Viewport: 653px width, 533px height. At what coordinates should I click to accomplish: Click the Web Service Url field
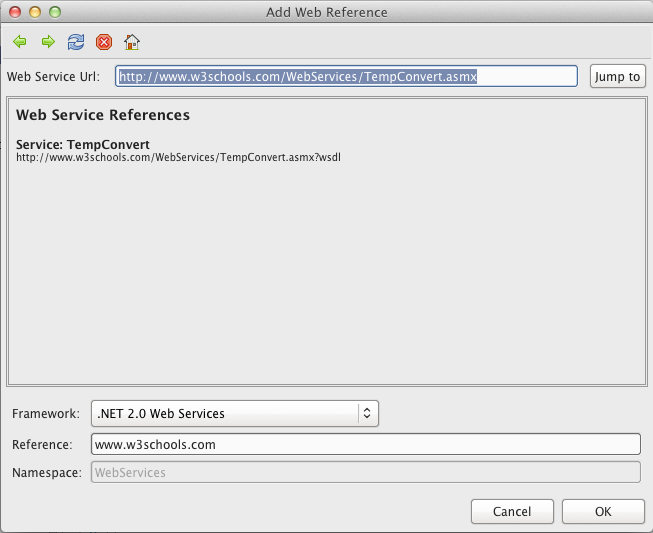(x=346, y=76)
